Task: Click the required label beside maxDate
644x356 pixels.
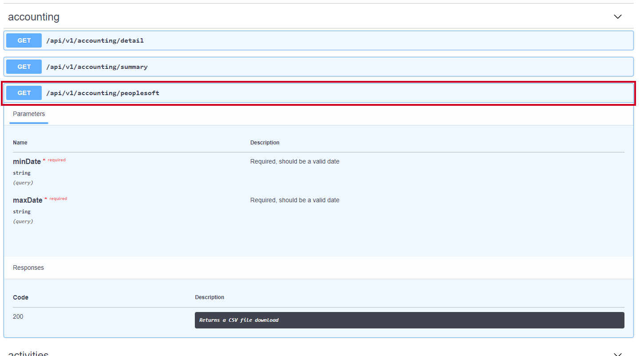Action: [58, 199]
